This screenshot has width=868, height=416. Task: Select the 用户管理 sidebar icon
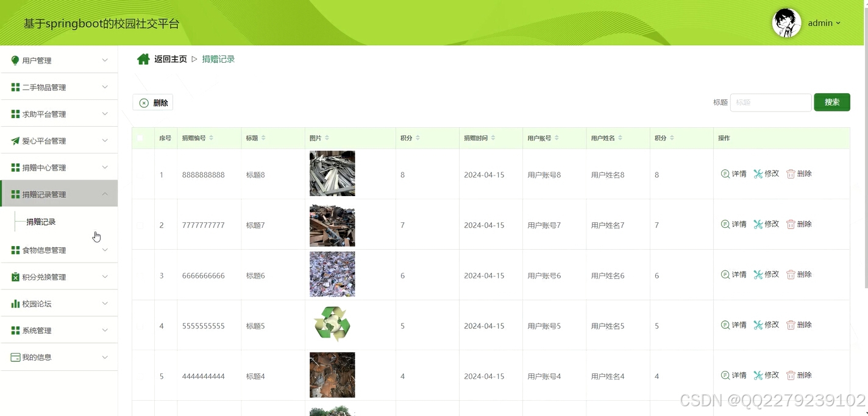[x=14, y=60]
